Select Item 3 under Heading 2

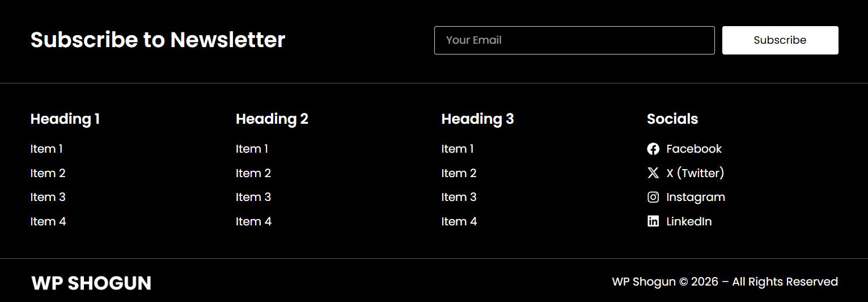pos(253,197)
